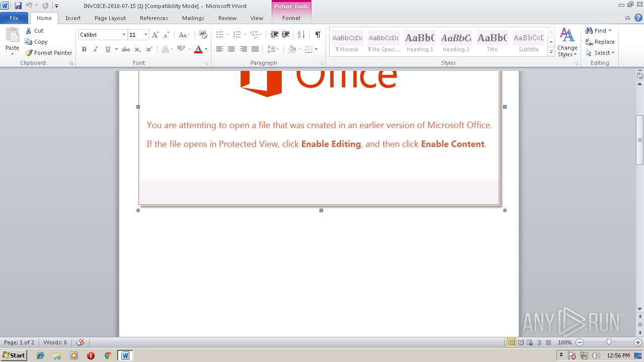The image size is (644, 362).
Task: Switch to the Page Layout tab
Action: point(110,18)
